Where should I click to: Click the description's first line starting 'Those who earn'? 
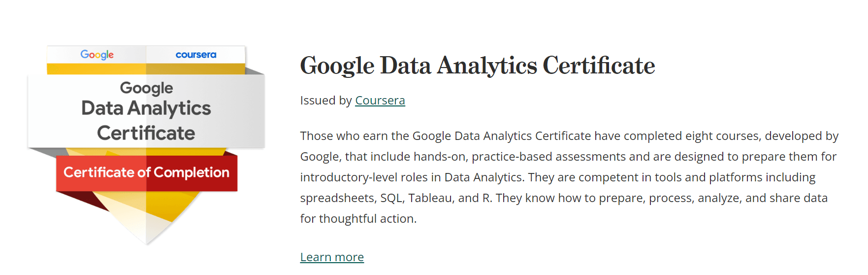569,136
